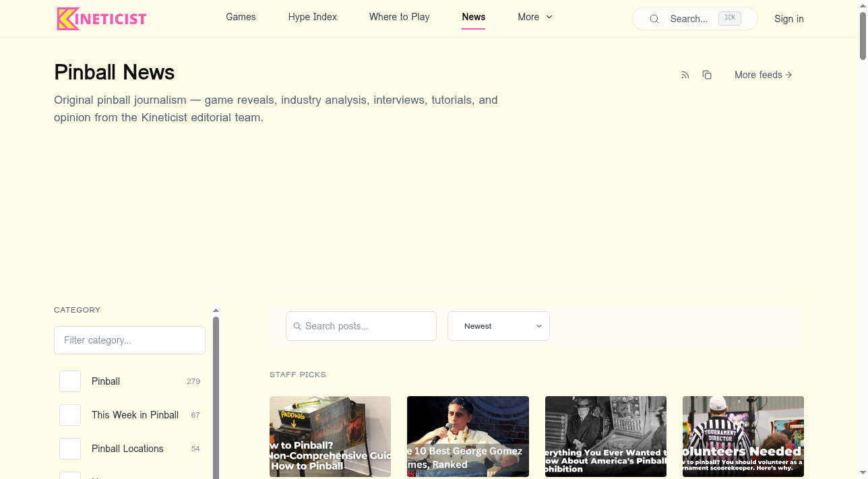This screenshot has width=868, height=479.
Task: Click the category list scrollbar
Action: pyautogui.click(x=216, y=397)
